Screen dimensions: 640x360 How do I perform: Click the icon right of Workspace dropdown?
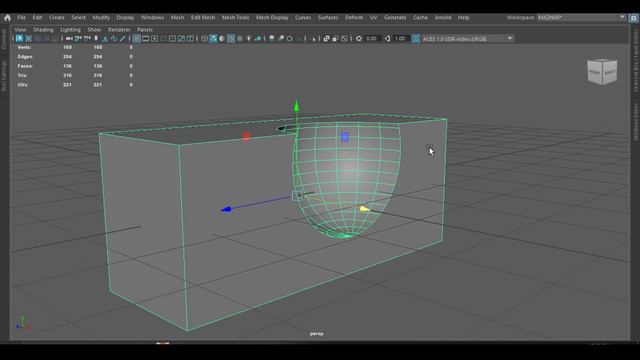coord(633,18)
